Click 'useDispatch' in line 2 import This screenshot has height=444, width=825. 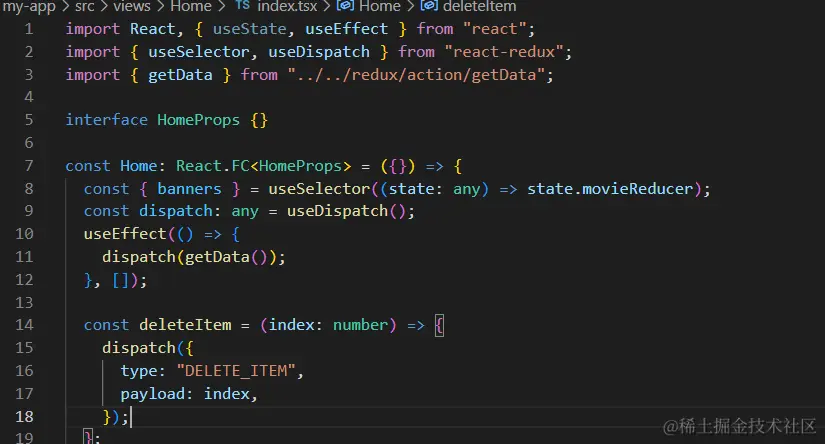point(319,52)
